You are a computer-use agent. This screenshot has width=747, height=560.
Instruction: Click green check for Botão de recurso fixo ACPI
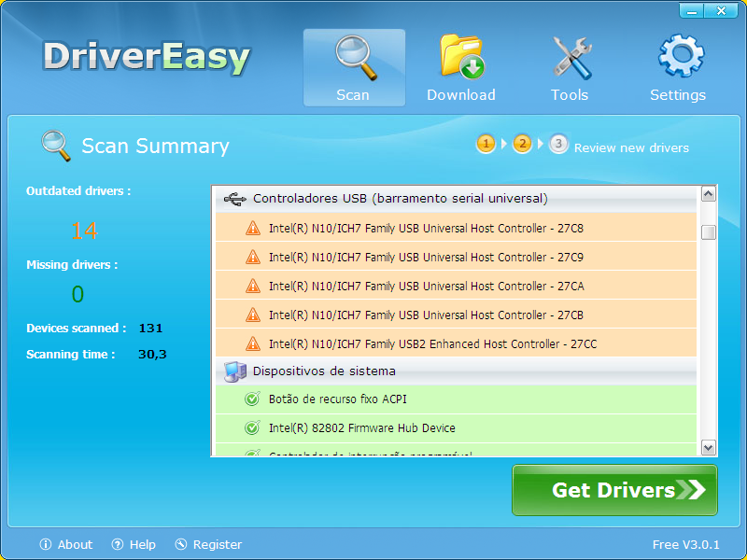coord(252,399)
